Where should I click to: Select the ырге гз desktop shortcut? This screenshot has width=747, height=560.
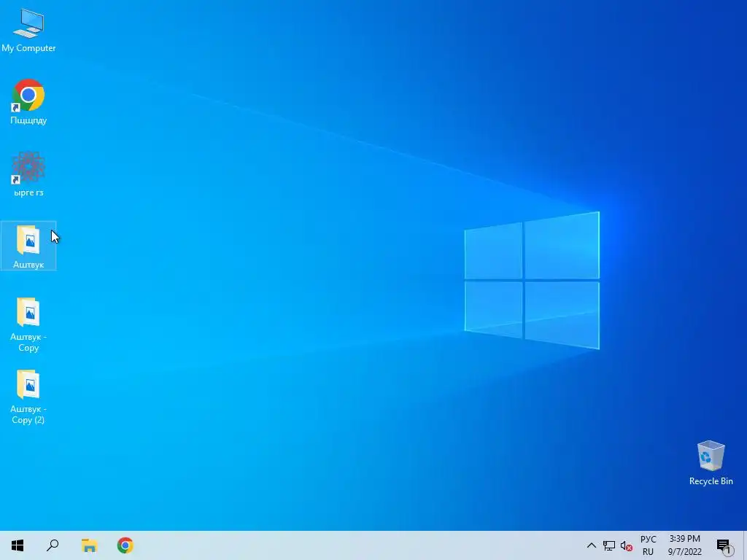coord(28,174)
